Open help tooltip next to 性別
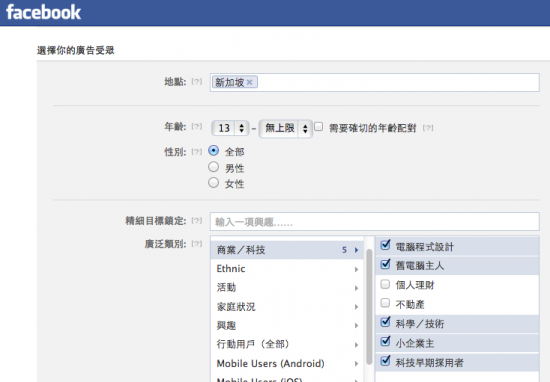 coord(196,152)
